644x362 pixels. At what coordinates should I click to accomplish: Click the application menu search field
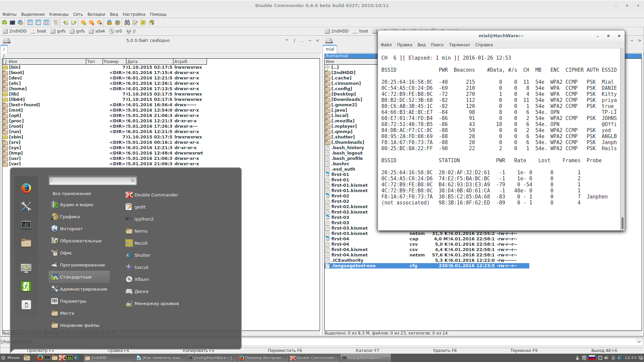tap(93, 181)
